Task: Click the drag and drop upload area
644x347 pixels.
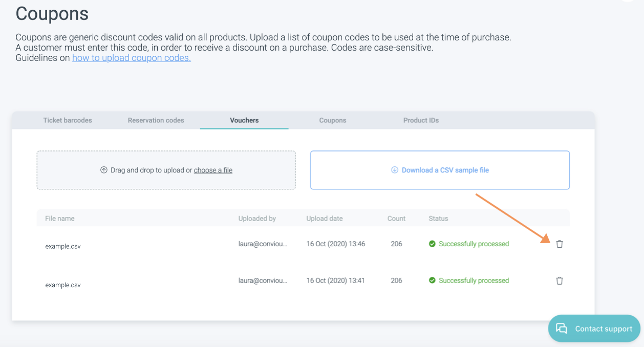Action: [x=166, y=170]
